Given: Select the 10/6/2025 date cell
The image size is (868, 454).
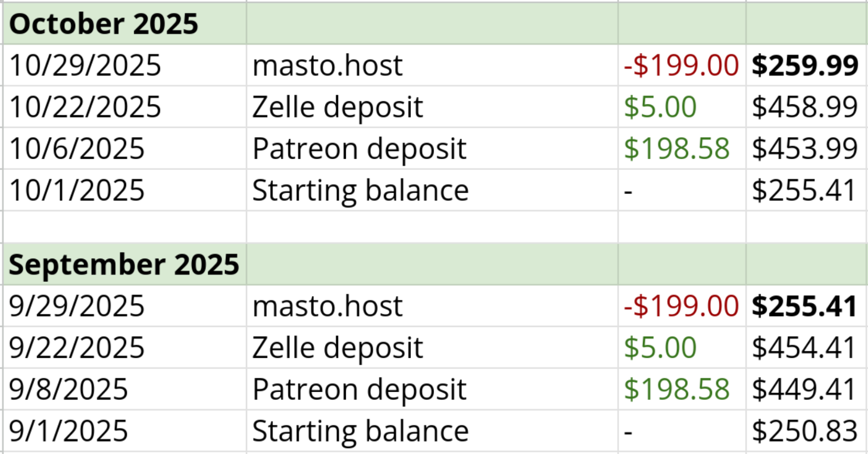Looking at the screenshot, I should 77,148.
